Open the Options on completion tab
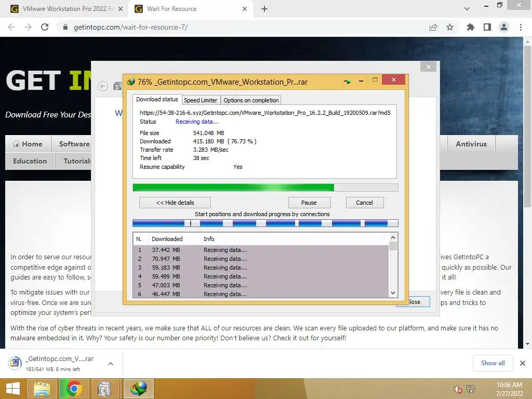This screenshot has height=399, width=532. (251, 100)
